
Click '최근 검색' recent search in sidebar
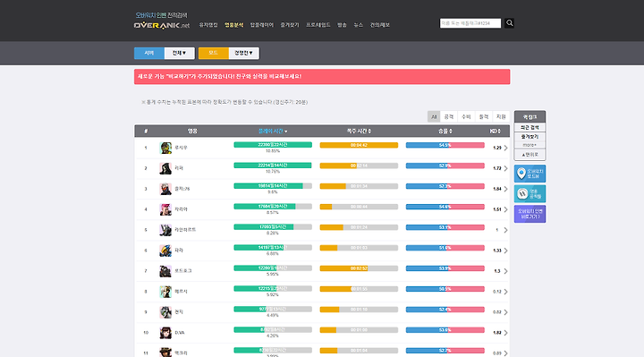tap(530, 128)
